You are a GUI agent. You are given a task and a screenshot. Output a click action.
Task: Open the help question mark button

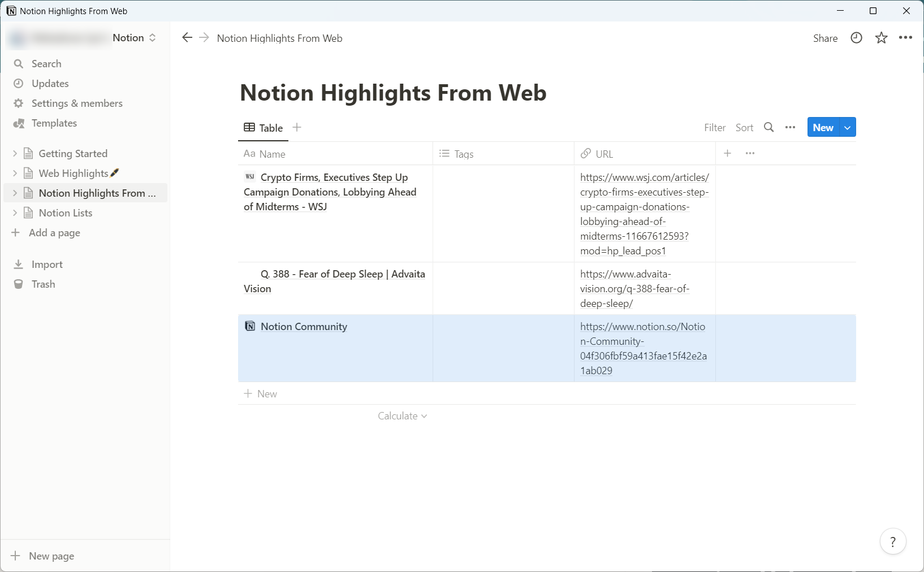point(893,542)
